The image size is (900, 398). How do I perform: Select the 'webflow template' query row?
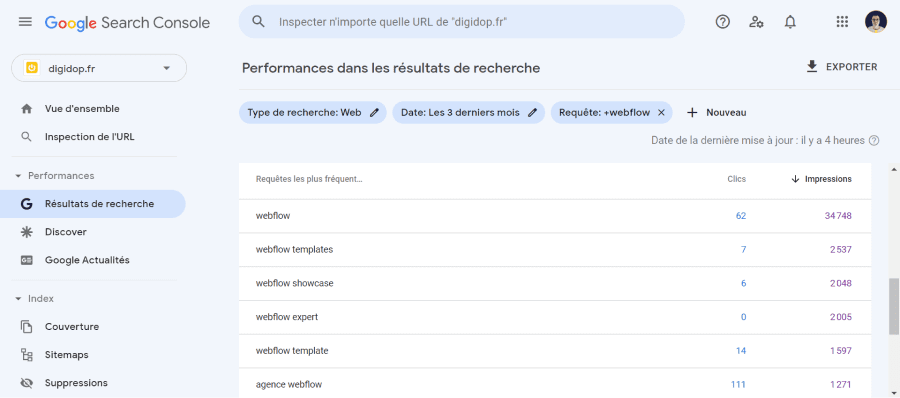[555, 351]
